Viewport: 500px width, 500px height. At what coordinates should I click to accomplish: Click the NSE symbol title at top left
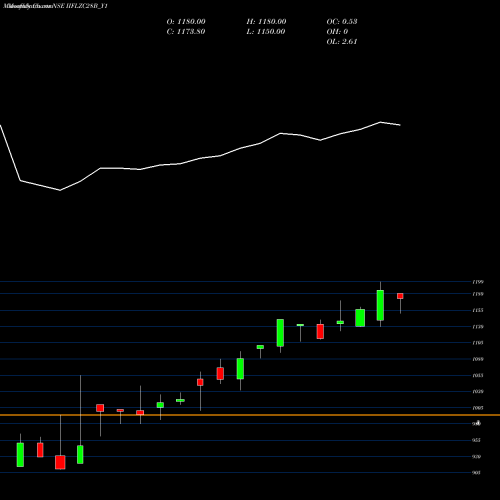pyautogui.click(x=54, y=6)
